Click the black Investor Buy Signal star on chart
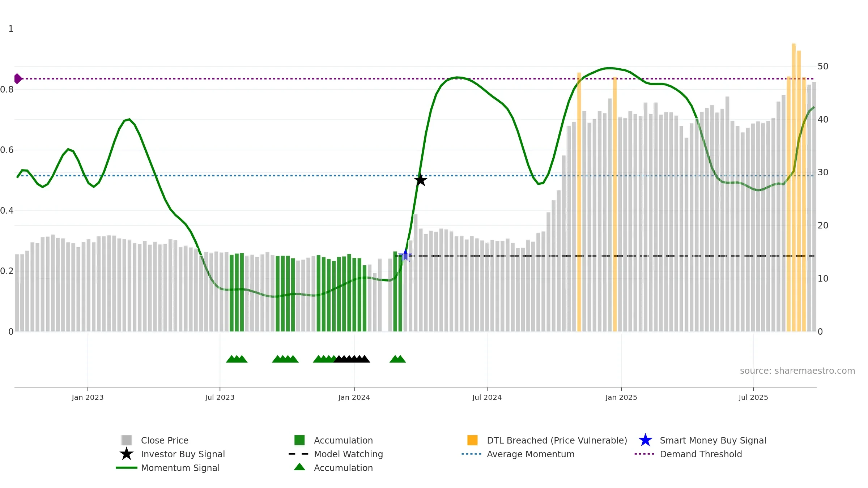 pyautogui.click(x=421, y=180)
